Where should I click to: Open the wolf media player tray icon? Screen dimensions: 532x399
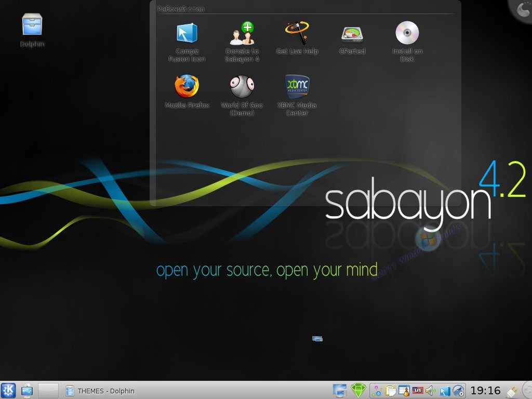click(458, 391)
